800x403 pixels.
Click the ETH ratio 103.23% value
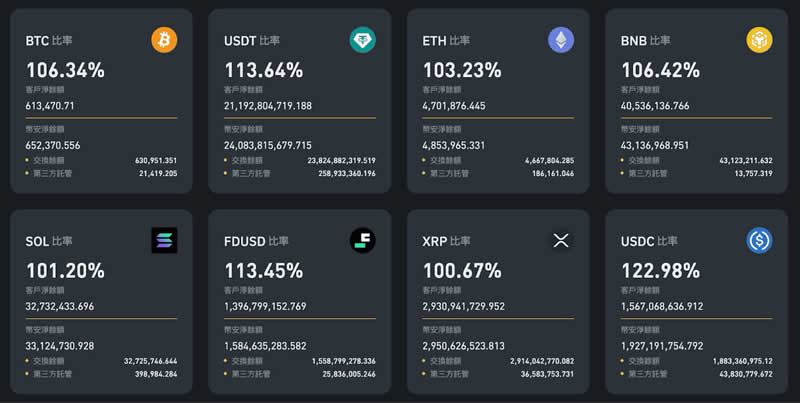(x=462, y=70)
